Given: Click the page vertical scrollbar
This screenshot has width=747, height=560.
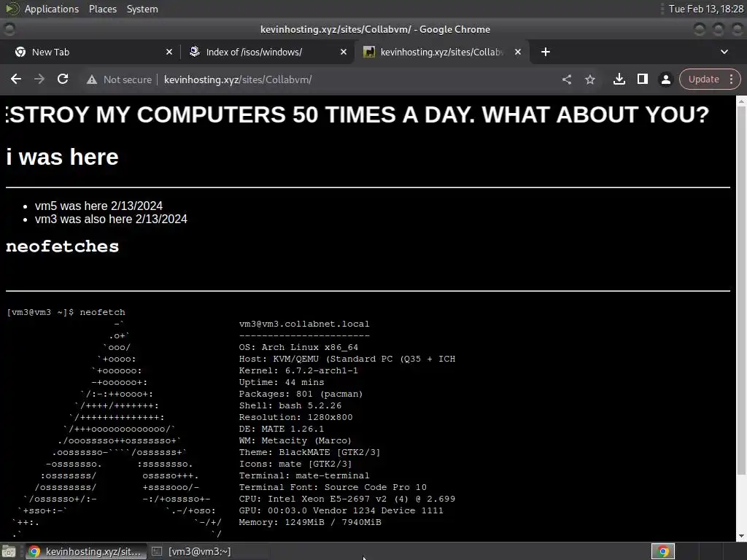Looking at the screenshot, I should 741,290.
